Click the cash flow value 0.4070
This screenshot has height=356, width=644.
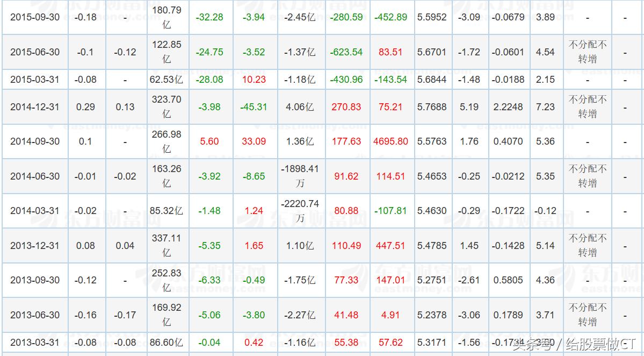[x=508, y=141]
